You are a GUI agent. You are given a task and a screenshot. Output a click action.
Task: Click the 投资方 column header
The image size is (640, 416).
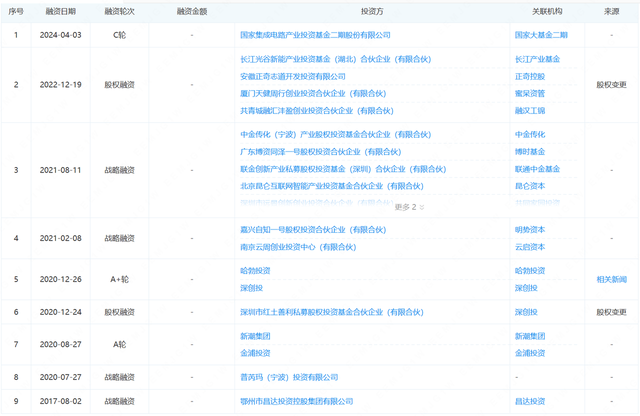pyautogui.click(x=372, y=11)
